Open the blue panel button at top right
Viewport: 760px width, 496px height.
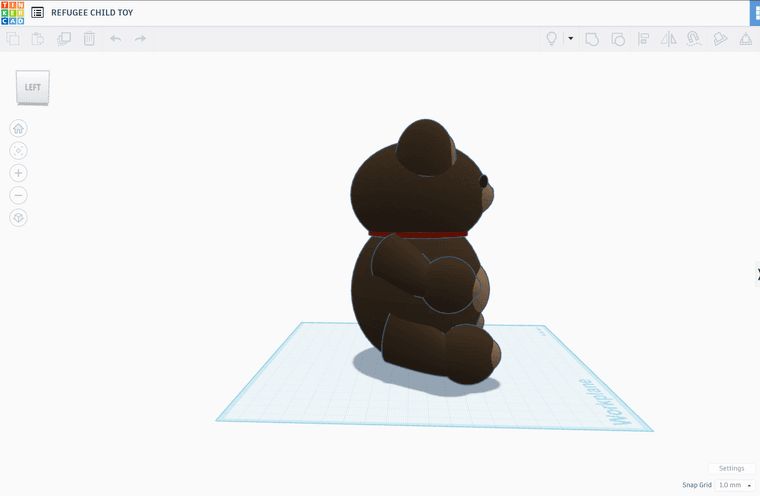click(x=755, y=14)
